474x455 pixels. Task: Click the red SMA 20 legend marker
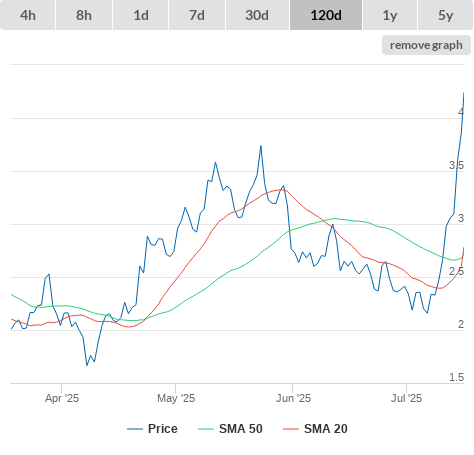(x=291, y=429)
